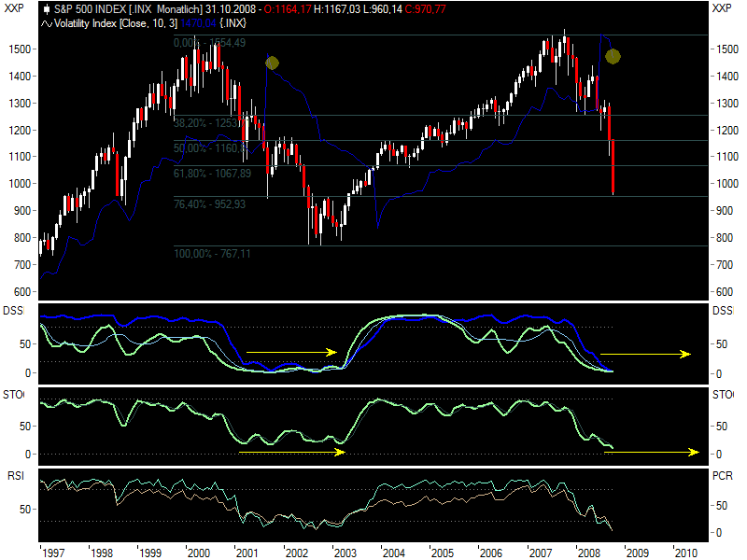Click the Fibonacci '0,00% - 1554,49' label
The width and height of the screenshot is (747, 560).
tap(209, 43)
